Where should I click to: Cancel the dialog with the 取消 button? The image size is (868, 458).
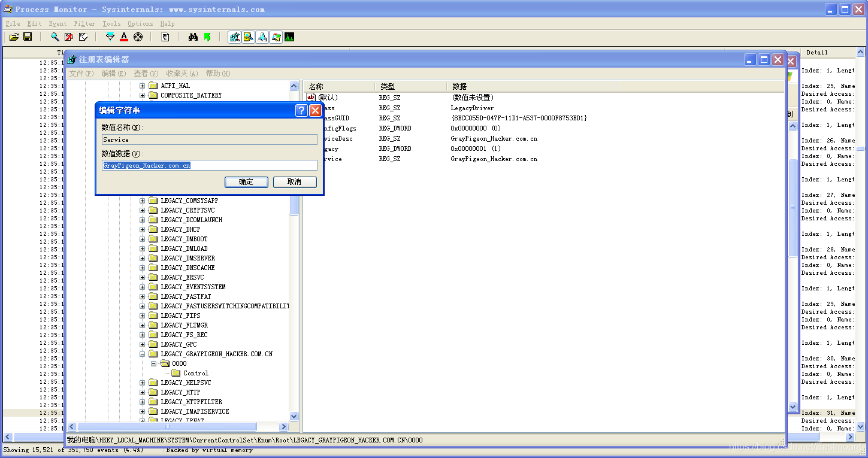click(x=295, y=182)
